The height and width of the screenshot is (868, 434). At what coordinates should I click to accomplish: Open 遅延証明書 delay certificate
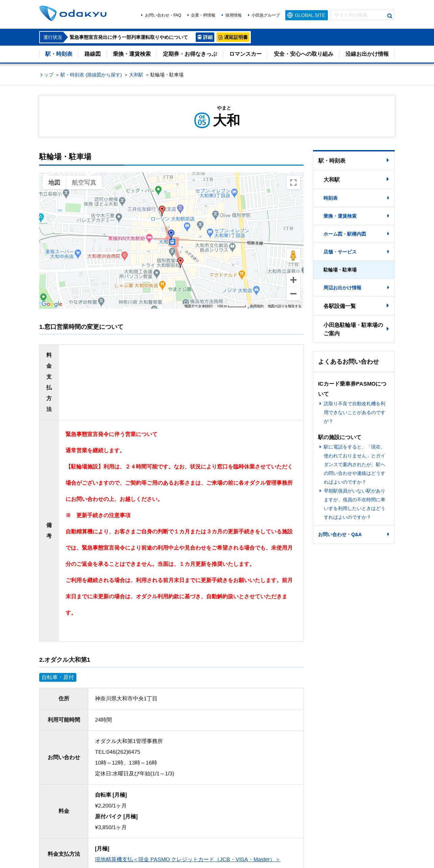click(233, 37)
